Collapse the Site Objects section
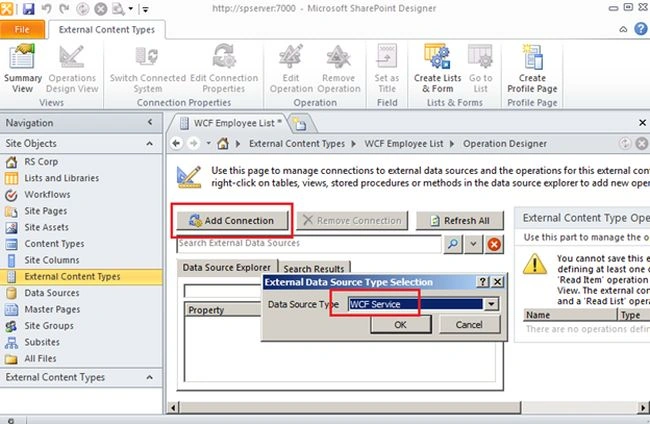The height and width of the screenshot is (424, 650). coord(150,143)
